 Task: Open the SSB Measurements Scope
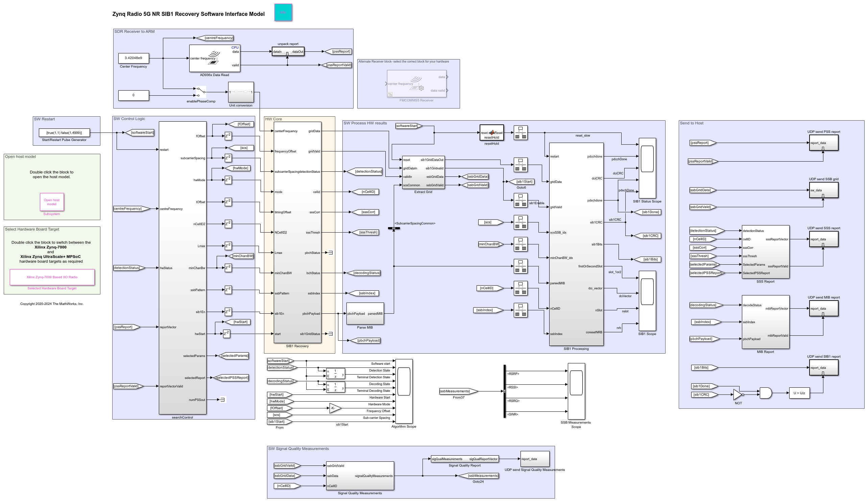tap(576, 391)
